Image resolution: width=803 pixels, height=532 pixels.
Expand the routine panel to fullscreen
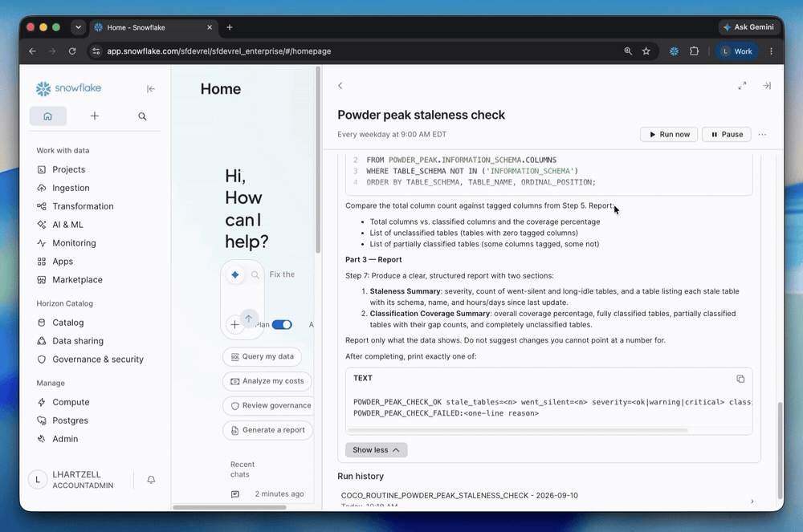742,86
